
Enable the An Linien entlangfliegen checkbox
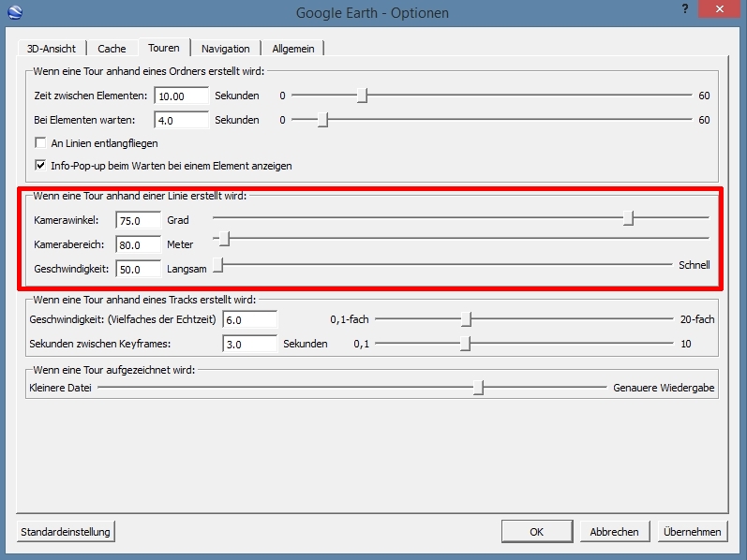(40, 143)
